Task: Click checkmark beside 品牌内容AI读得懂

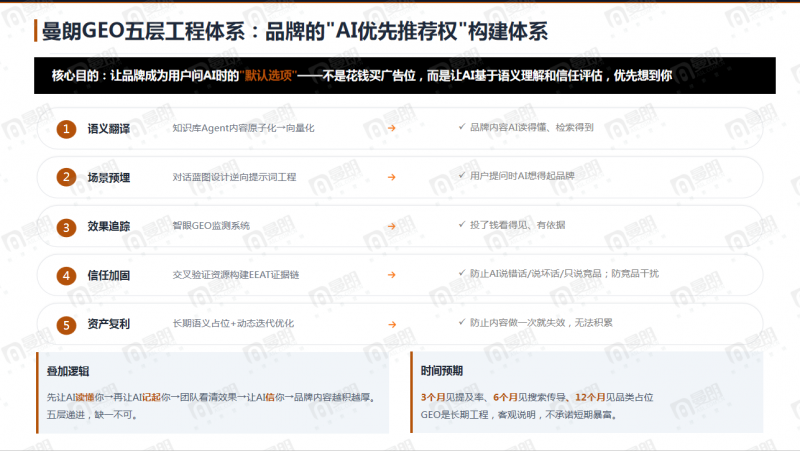Action: coord(462,127)
